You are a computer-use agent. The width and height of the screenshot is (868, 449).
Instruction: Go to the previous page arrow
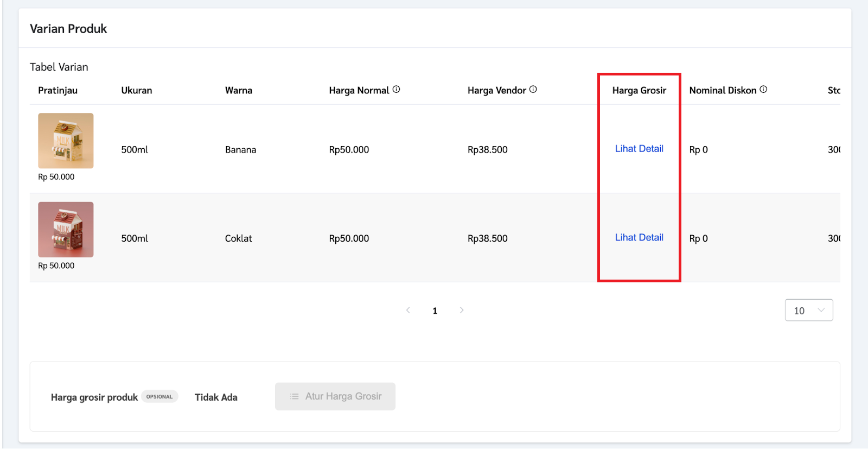pyautogui.click(x=408, y=310)
